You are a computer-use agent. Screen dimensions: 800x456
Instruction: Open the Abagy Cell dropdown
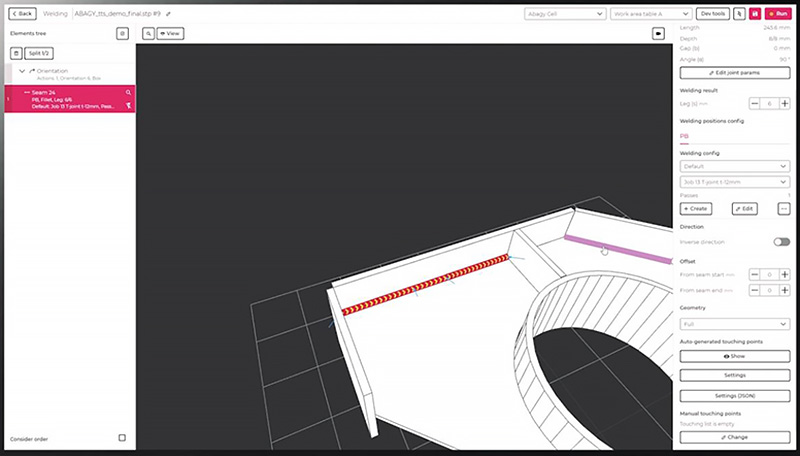pyautogui.click(x=564, y=14)
